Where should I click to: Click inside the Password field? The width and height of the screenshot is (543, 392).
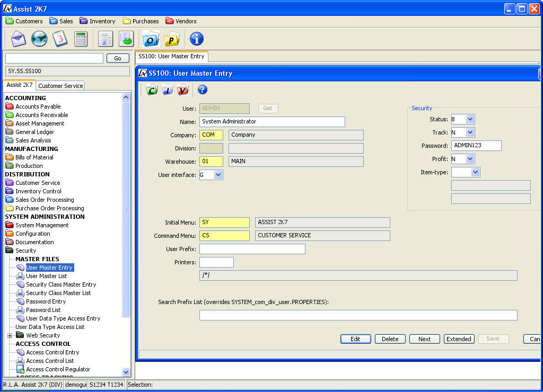(x=476, y=146)
